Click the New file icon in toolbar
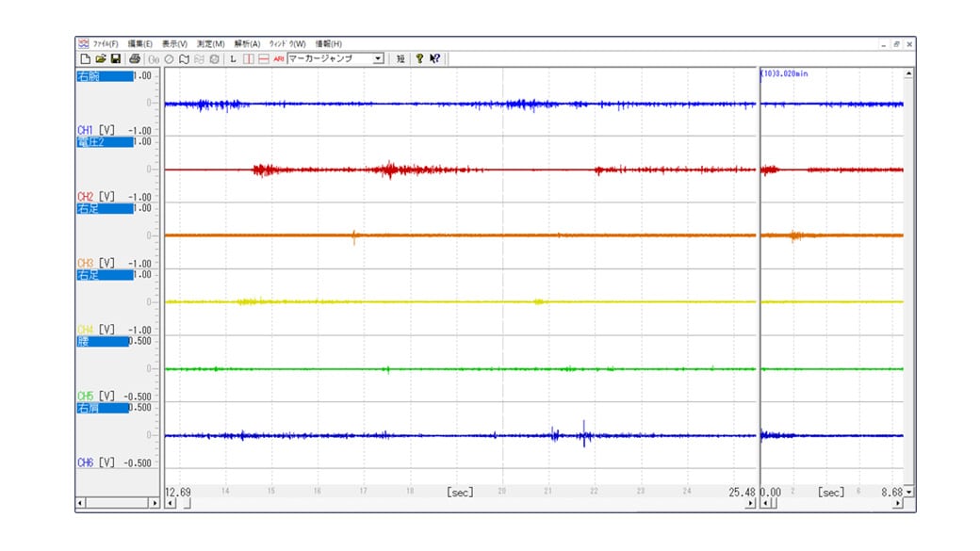980x551 pixels. click(x=85, y=58)
